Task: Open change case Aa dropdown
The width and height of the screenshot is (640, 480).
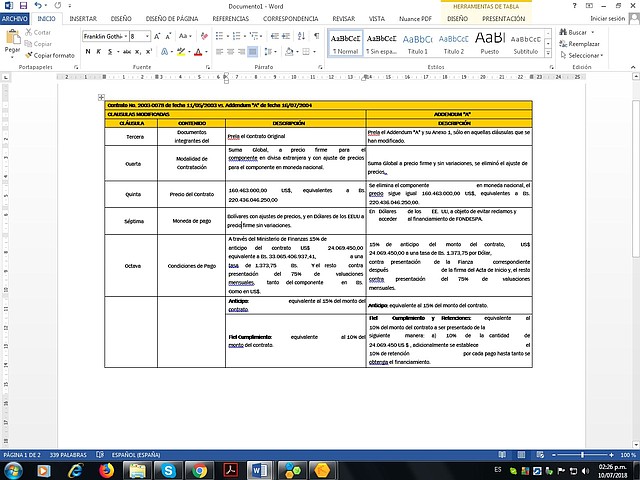Action: [185, 36]
